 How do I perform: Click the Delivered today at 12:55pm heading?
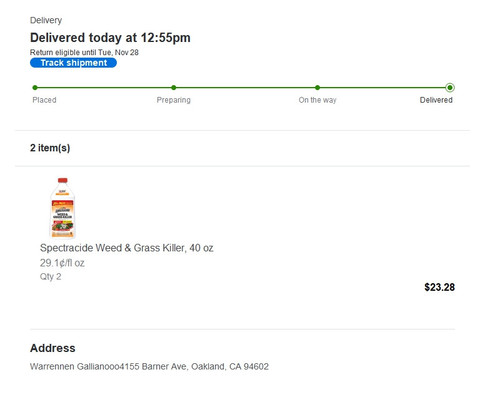(110, 38)
